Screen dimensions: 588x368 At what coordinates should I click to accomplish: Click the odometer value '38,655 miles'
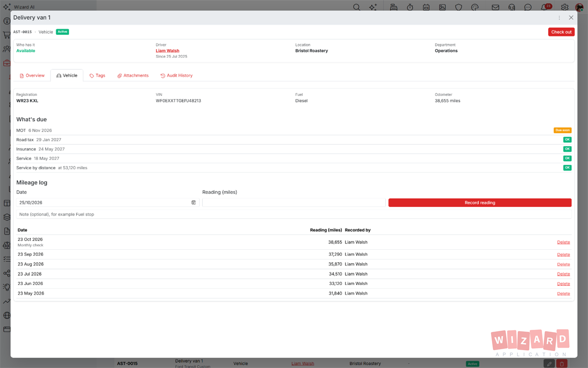447,101
